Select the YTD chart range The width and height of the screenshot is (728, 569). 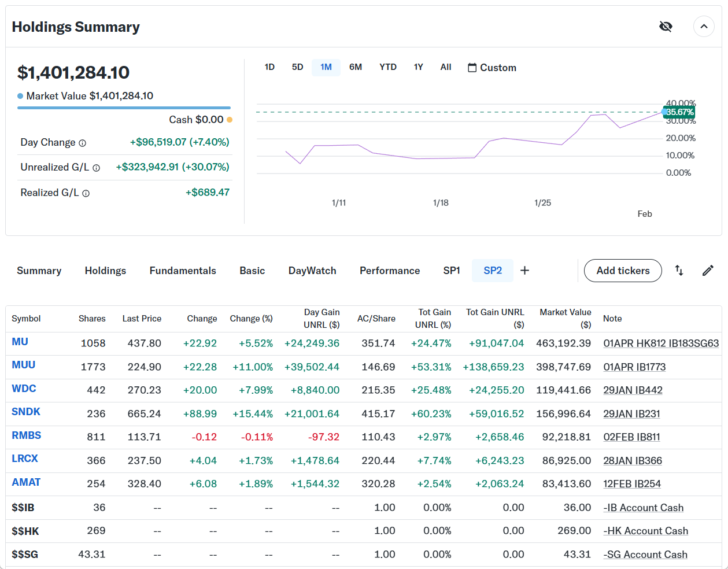click(388, 67)
